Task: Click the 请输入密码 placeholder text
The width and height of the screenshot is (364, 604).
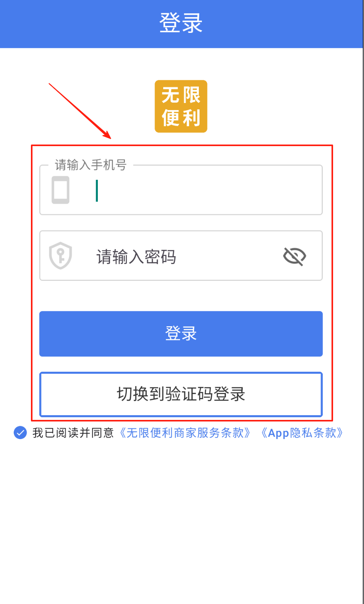Action: pyautogui.click(x=136, y=257)
